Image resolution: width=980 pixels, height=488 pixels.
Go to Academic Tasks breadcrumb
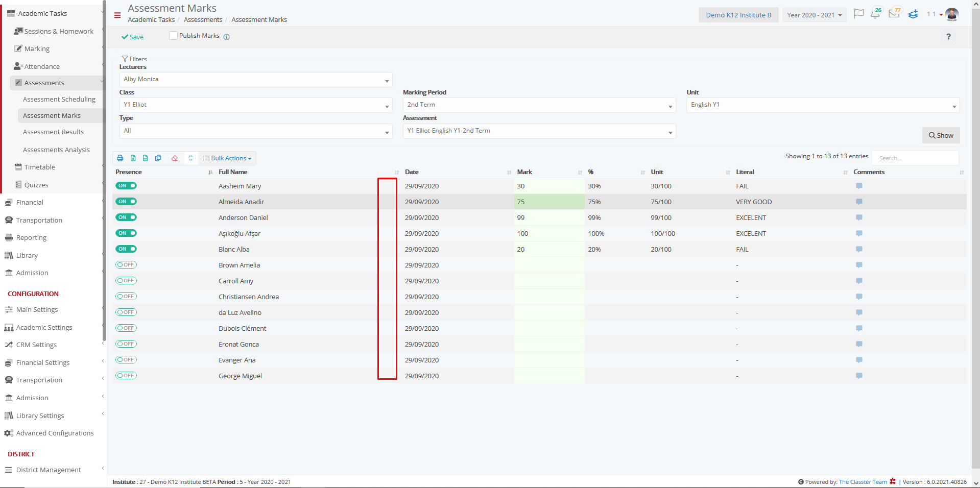click(151, 19)
